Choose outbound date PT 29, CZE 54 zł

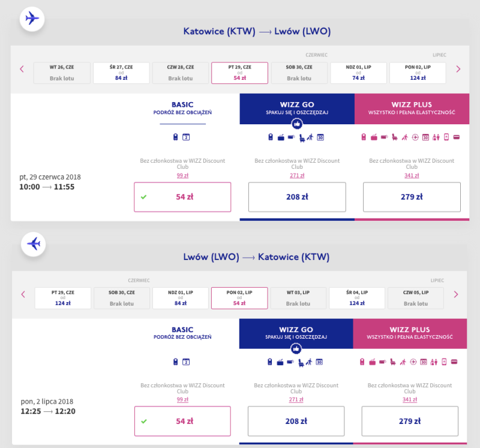coord(239,73)
